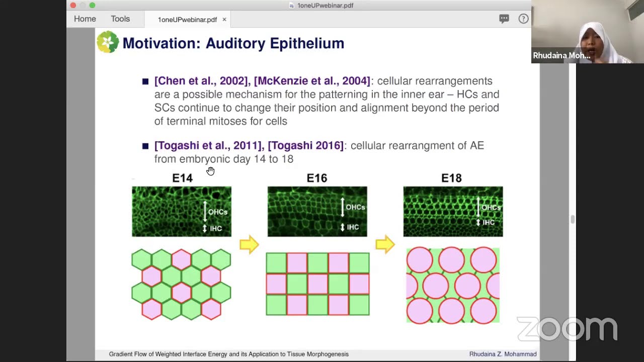Click the 'E14' heading label
This screenshot has height=362, width=644.
[182, 178]
